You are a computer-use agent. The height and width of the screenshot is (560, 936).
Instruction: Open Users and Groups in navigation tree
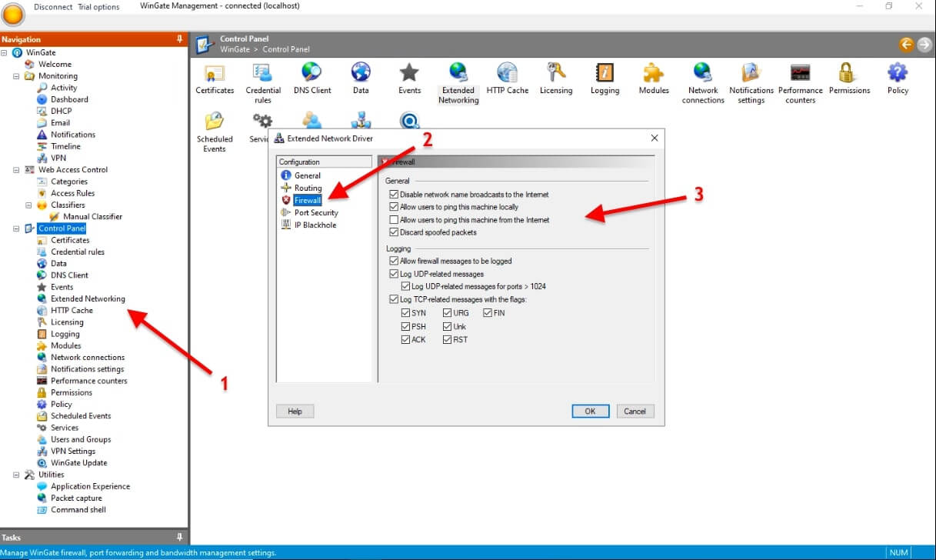point(81,439)
